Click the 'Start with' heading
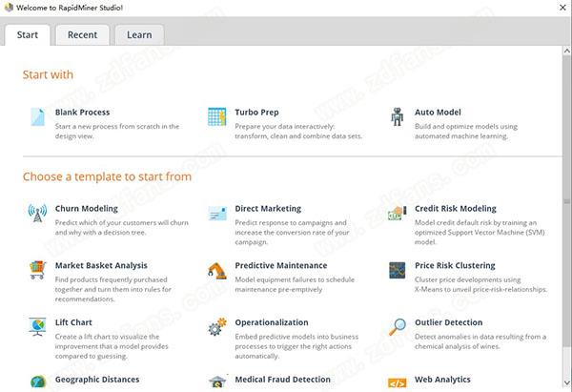572x392 pixels. 48,74
